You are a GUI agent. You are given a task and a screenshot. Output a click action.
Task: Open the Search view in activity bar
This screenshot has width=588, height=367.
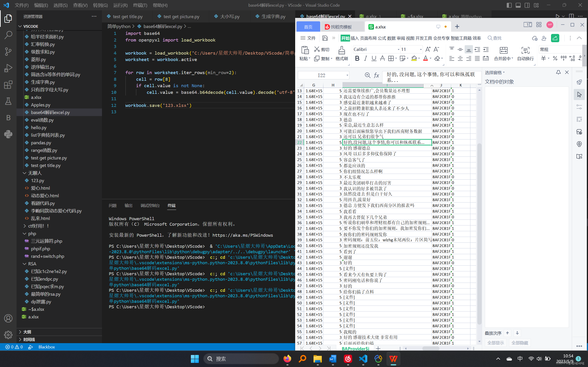pos(8,35)
